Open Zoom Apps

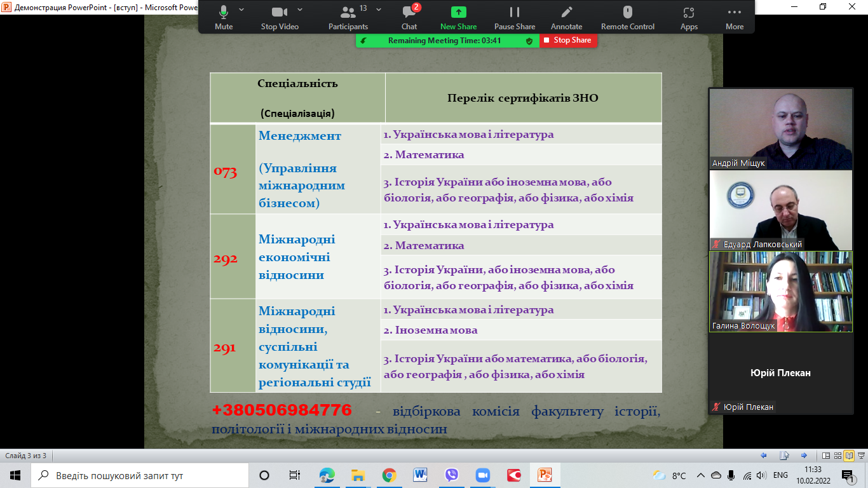[689, 17]
